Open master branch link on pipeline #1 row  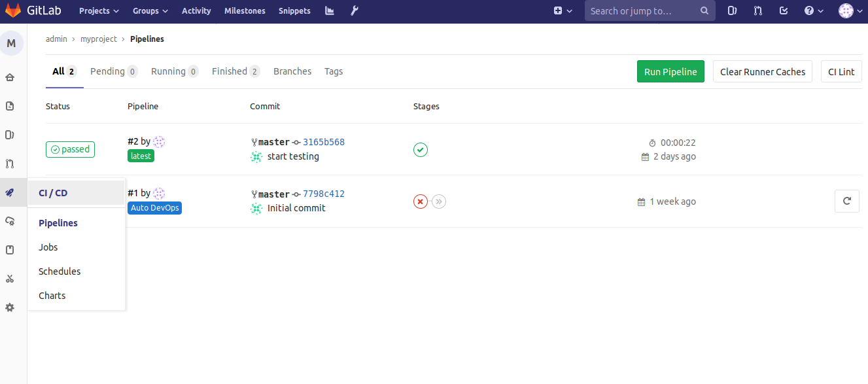(x=274, y=194)
